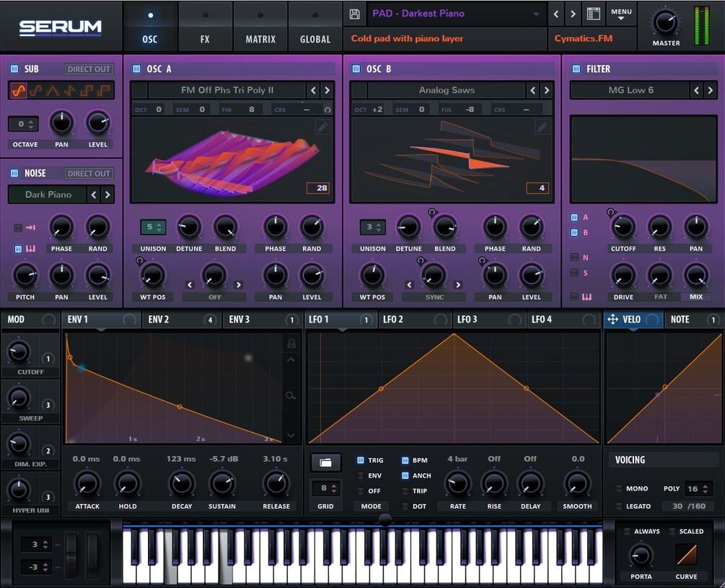This screenshot has width=725, height=588.
Task: Open the LFO shape folder icon
Action: (x=325, y=462)
